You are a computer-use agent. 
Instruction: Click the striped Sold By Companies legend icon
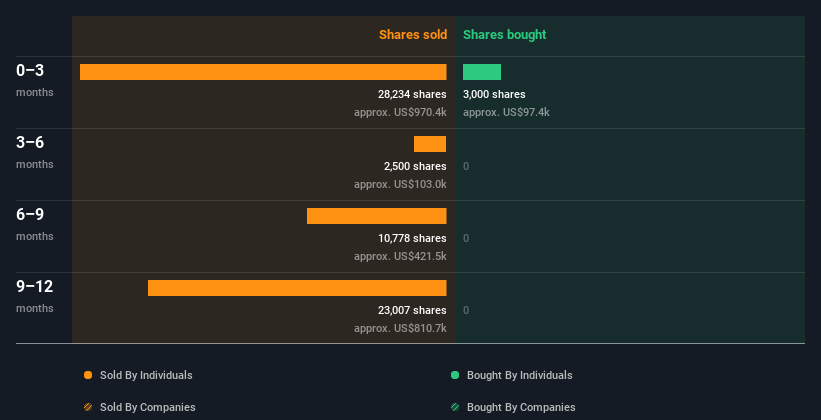pos(88,407)
